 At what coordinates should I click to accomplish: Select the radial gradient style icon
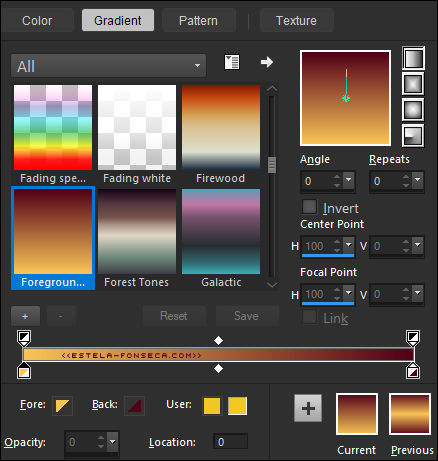click(413, 135)
